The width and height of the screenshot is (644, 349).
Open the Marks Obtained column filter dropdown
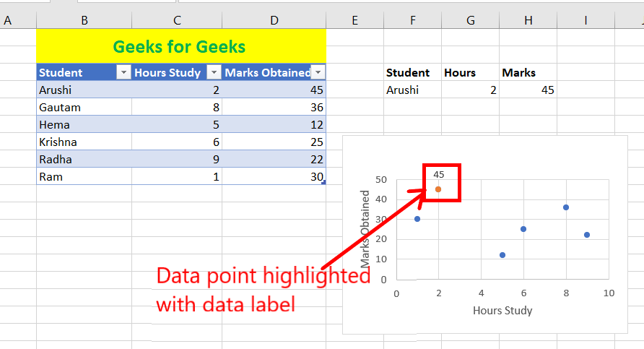[318, 72]
